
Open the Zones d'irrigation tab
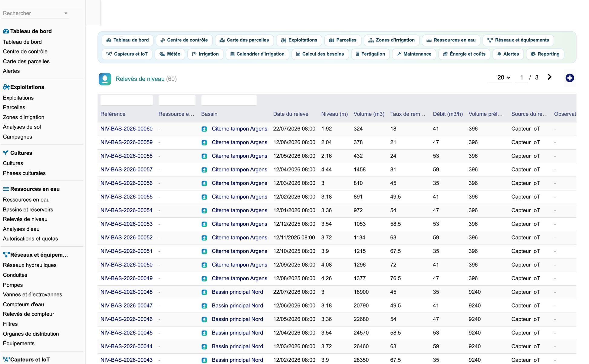[x=391, y=40]
